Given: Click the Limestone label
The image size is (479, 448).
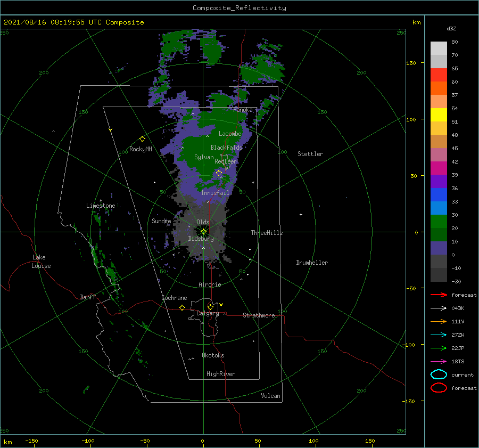Looking at the screenshot, I should 101,206.
